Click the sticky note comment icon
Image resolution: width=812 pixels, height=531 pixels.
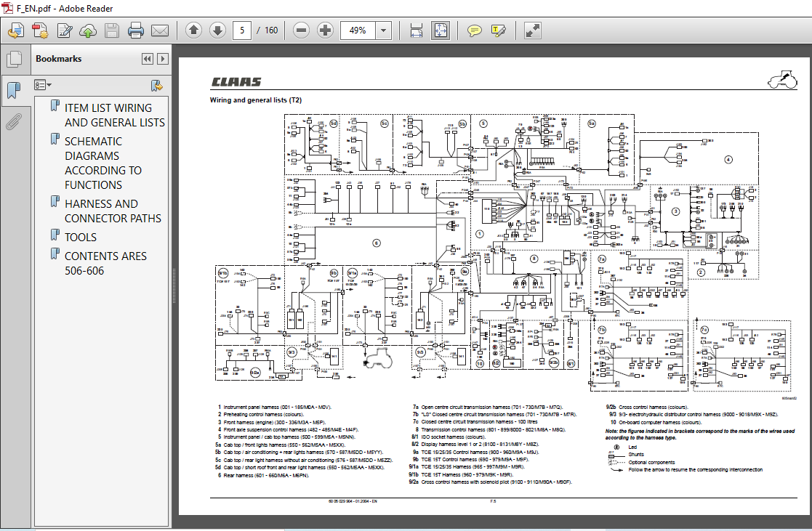tap(474, 31)
